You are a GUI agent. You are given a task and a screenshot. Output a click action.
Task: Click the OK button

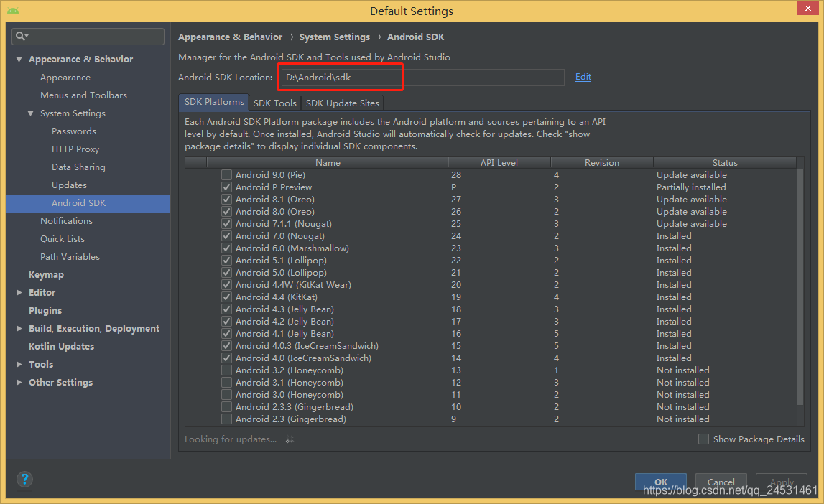pos(661,482)
